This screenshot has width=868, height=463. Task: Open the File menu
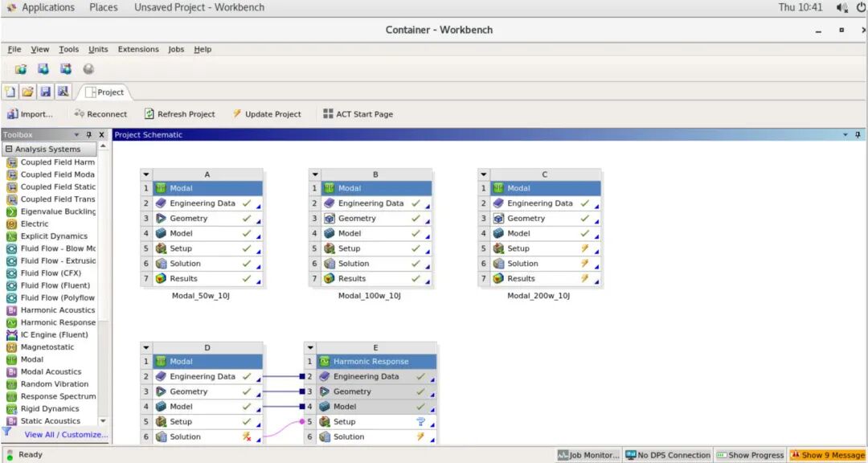click(14, 49)
